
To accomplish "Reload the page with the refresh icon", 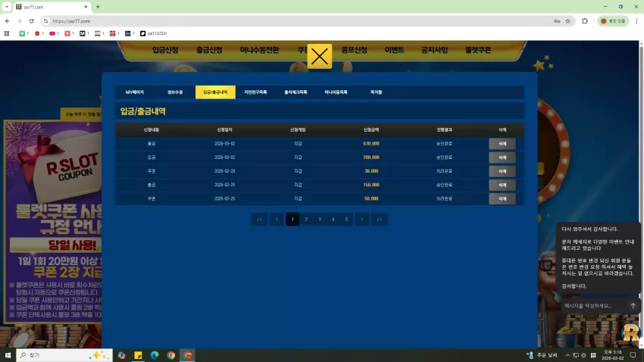I will click(31, 21).
